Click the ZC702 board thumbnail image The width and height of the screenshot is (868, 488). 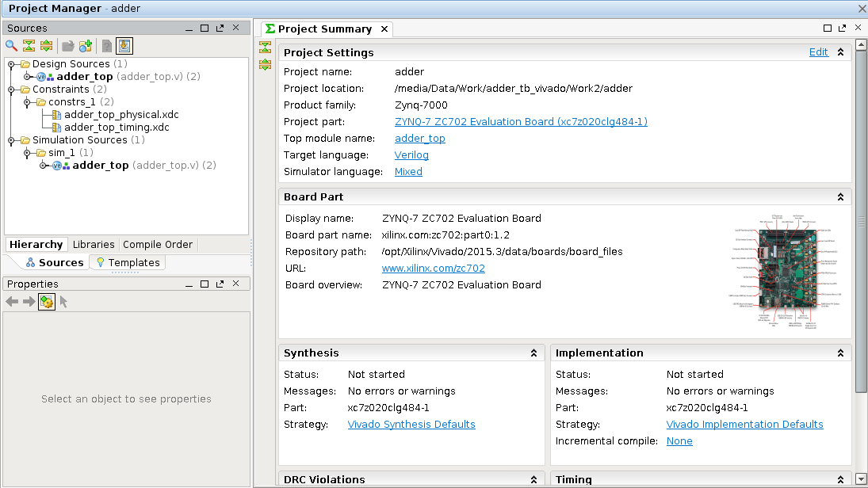[x=786, y=271]
